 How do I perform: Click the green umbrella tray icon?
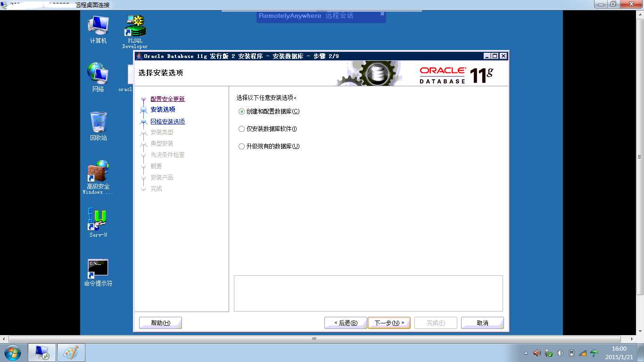click(594, 353)
